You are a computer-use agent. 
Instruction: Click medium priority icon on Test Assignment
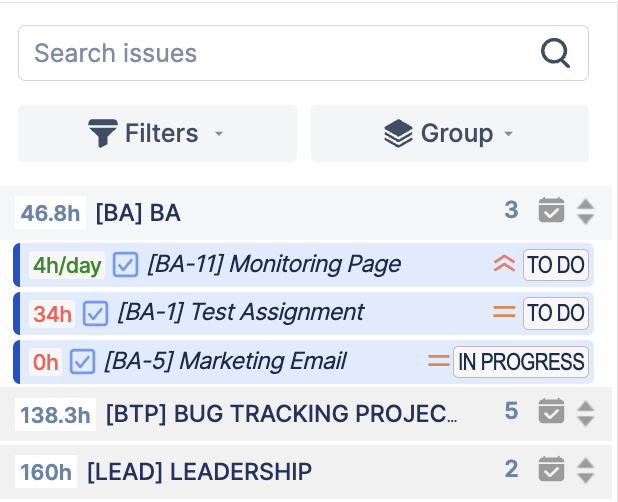[504, 313]
